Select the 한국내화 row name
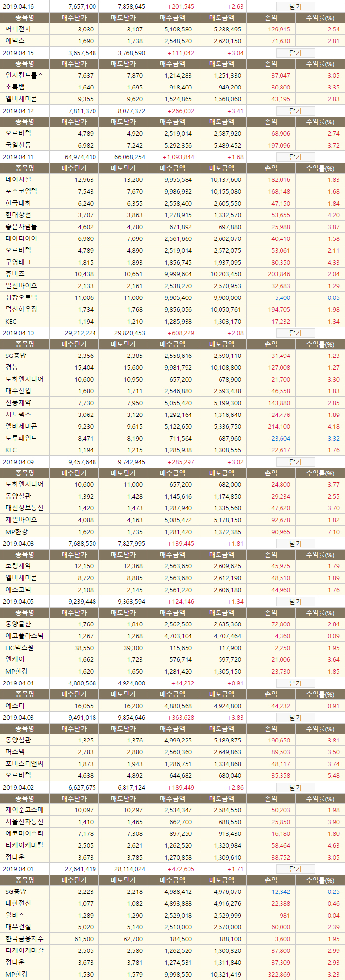 (x=18, y=204)
